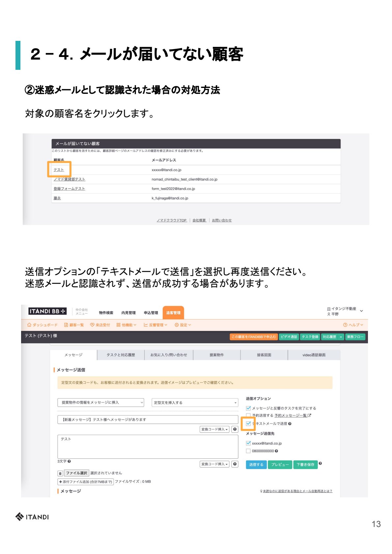392x554 pixels.
Task: Switch to タスクと対応履歴 tab
Action: tap(121, 355)
